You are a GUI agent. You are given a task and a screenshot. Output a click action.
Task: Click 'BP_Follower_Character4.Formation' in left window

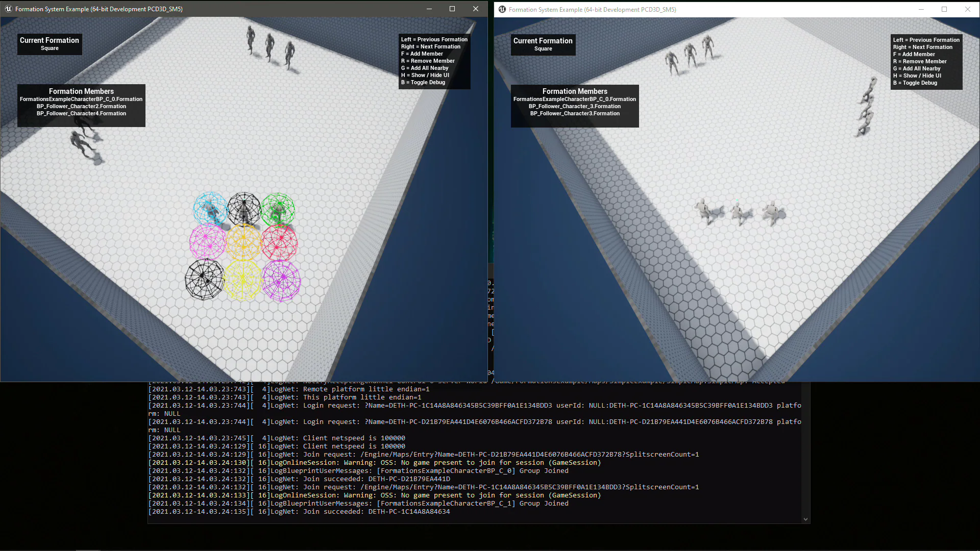coord(81,114)
